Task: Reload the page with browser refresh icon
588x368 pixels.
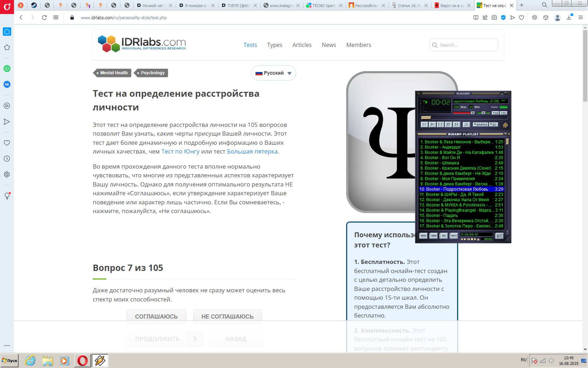Action: pyautogui.click(x=44, y=18)
